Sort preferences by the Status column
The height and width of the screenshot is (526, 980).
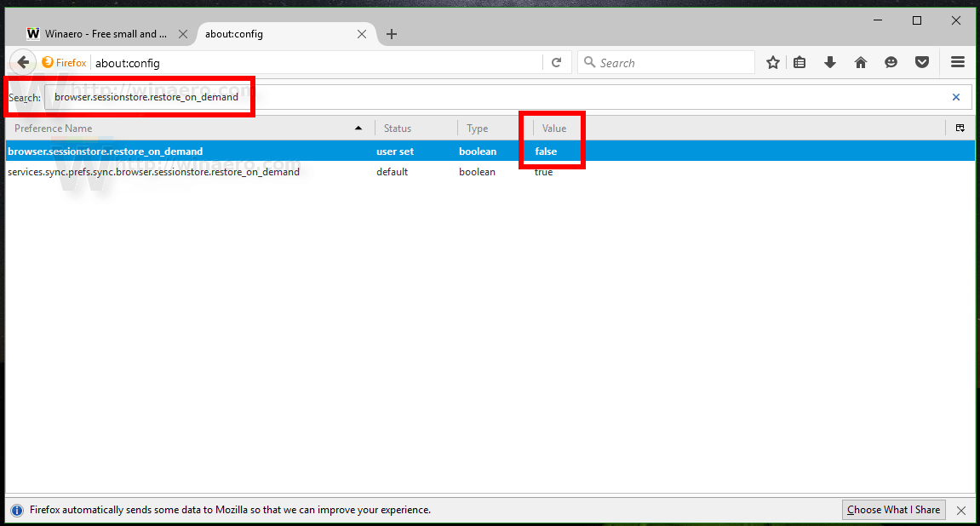[x=397, y=128]
